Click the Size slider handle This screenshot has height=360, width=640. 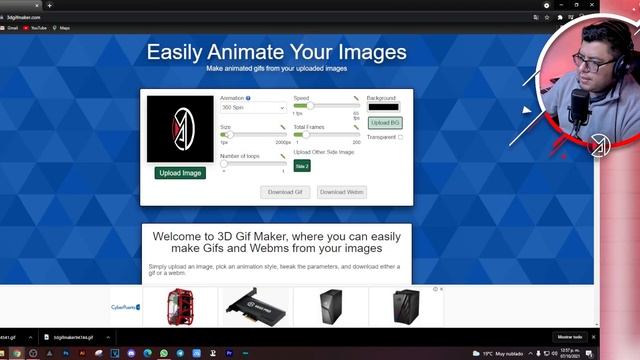coord(230,135)
